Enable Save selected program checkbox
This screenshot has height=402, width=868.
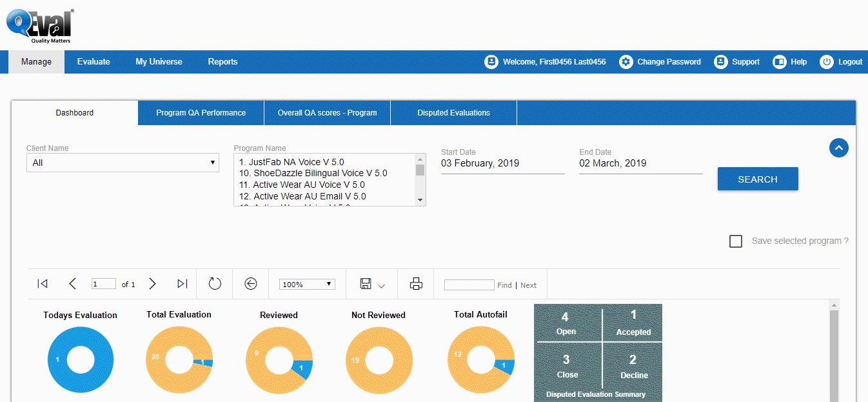point(736,241)
